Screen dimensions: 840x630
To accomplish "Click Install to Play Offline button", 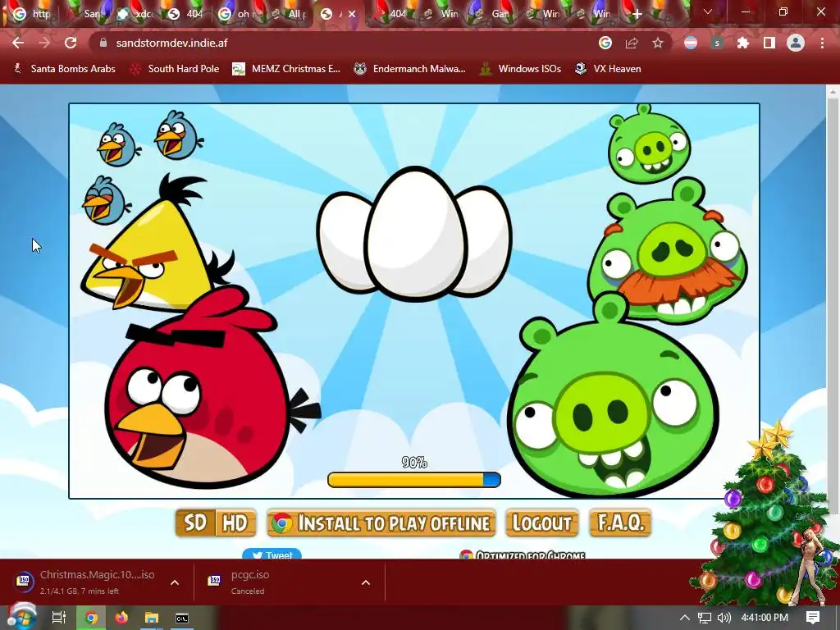I will 381,523.
